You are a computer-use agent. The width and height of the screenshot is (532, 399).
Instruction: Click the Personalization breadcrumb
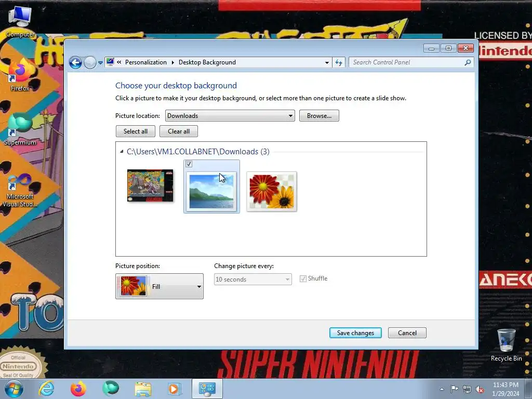point(146,62)
